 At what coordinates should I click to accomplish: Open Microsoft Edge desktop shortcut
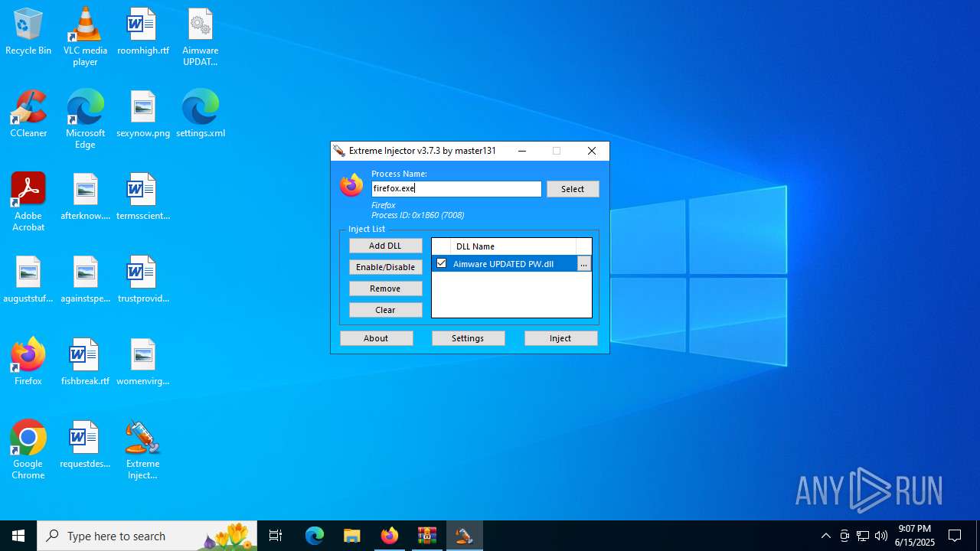85,119
